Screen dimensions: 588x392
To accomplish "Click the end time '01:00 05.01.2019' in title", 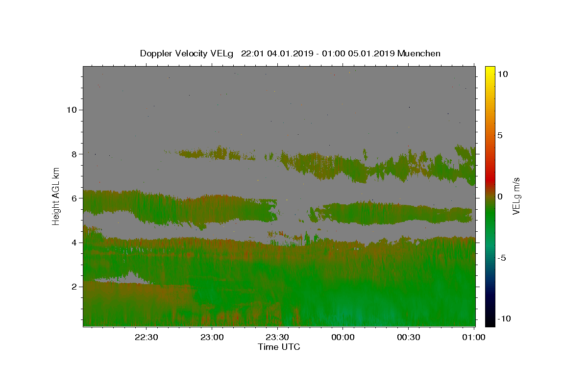I will click(x=359, y=53).
